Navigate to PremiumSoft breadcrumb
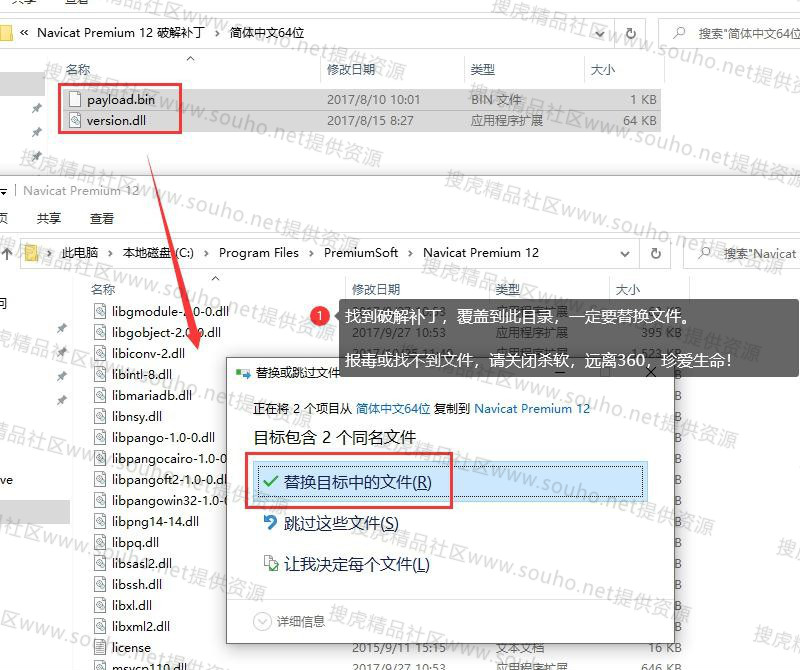Viewport: 800px width, 670px height. pyautogui.click(x=361, y=253)
